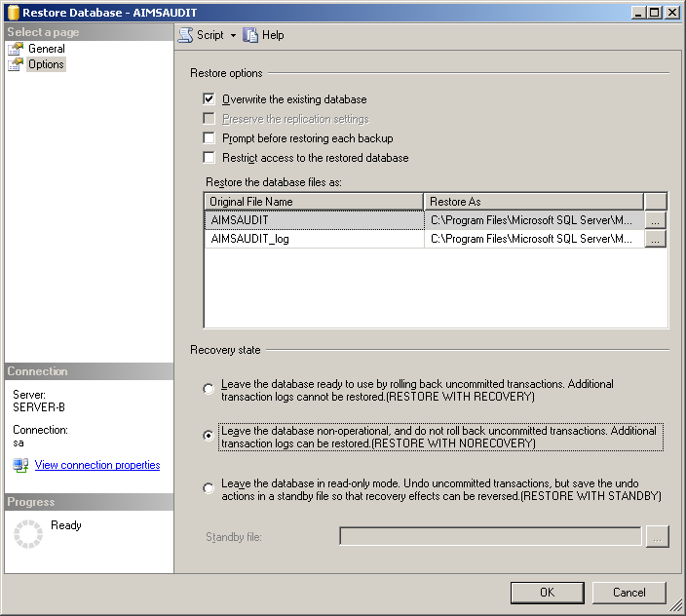Select RESTORE WITH NORECOVERY option
This screenshot has width=686, height=616.
(209, 436)
